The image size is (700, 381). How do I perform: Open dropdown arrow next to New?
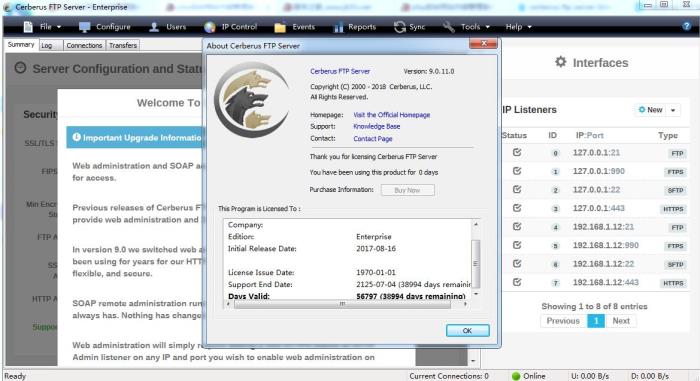(x=673, y=110)
